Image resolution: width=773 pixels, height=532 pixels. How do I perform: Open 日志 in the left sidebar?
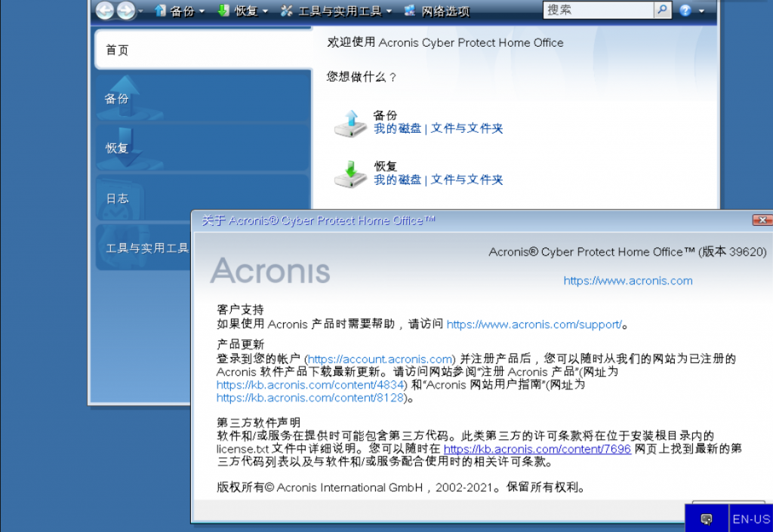(203, 198)
